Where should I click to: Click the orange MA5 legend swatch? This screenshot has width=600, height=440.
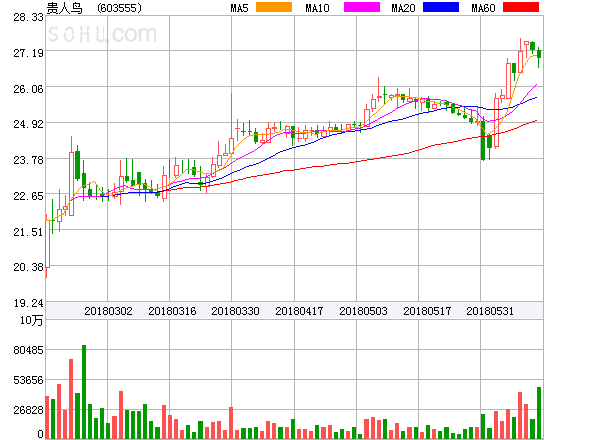274,7
